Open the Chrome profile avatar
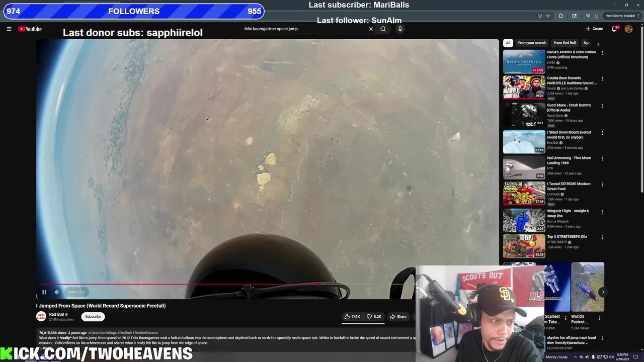The image size is (644, 362). pos(597,16)
